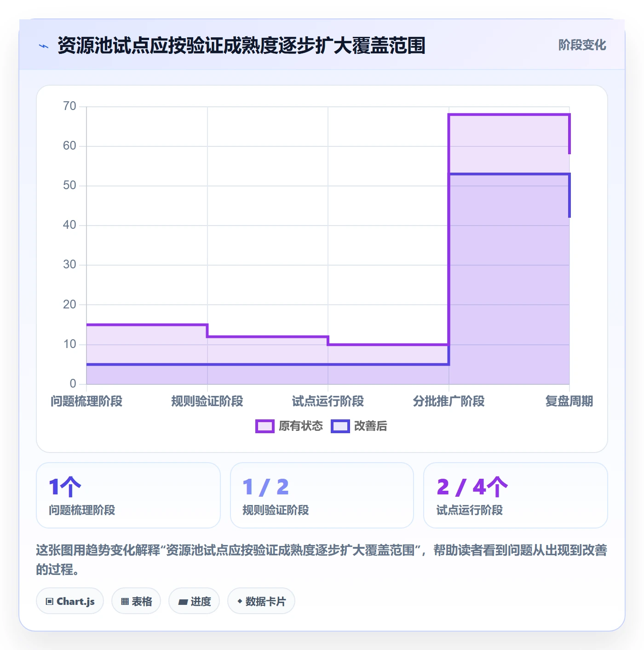Click y-axis value 10

(69, 344)
